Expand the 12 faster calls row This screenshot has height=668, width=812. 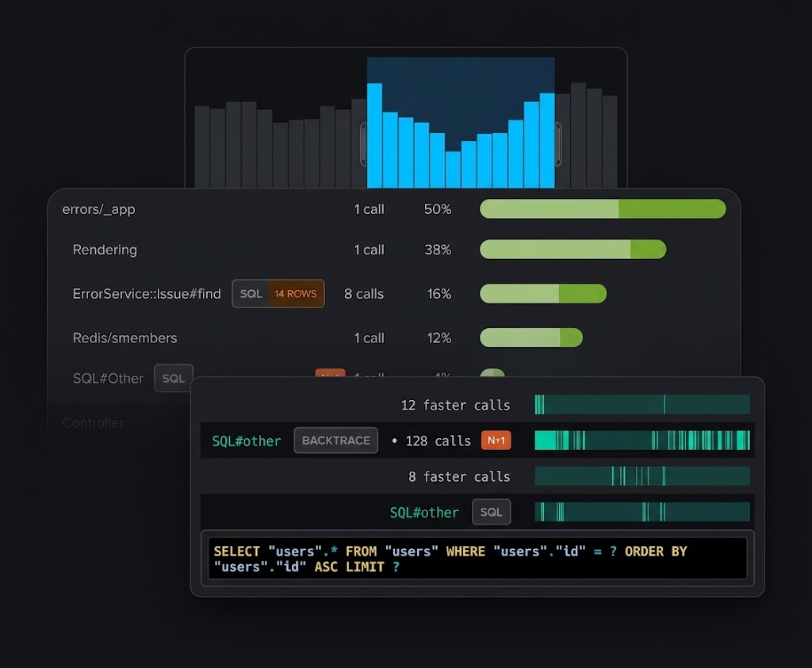tap(455, 405)
